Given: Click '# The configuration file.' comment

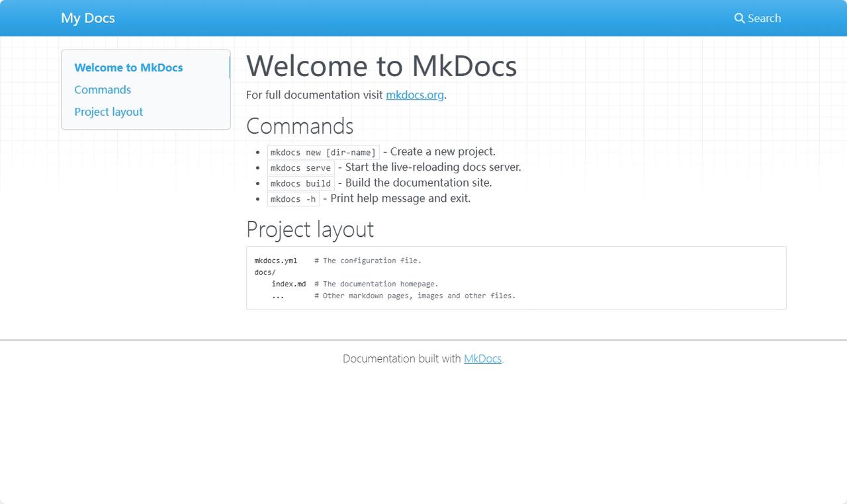Looking at the screenshot, I should [x=368, y=261].
